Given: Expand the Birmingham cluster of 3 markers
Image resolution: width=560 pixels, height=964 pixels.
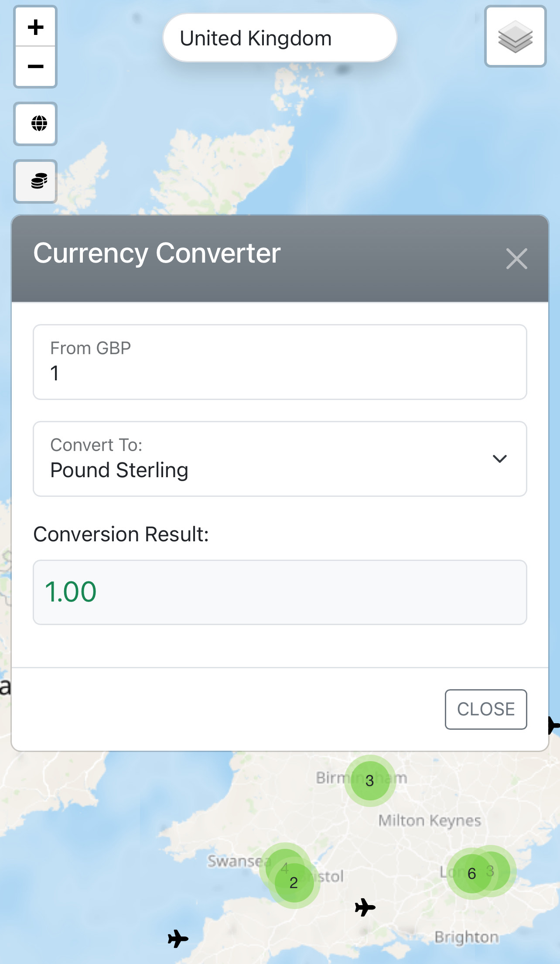Looking at the screenshot, I should point(370,780).
